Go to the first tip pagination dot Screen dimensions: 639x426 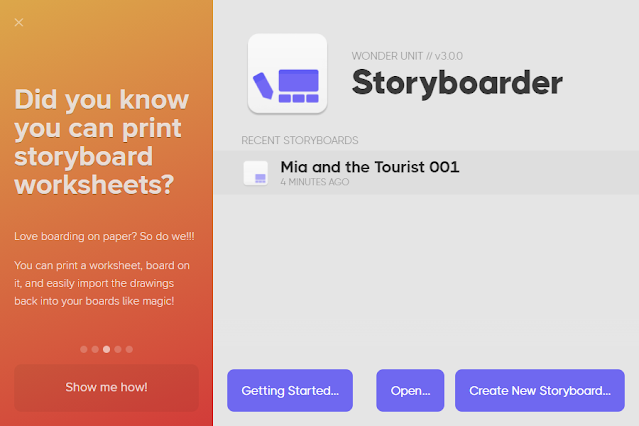[84, 349]
